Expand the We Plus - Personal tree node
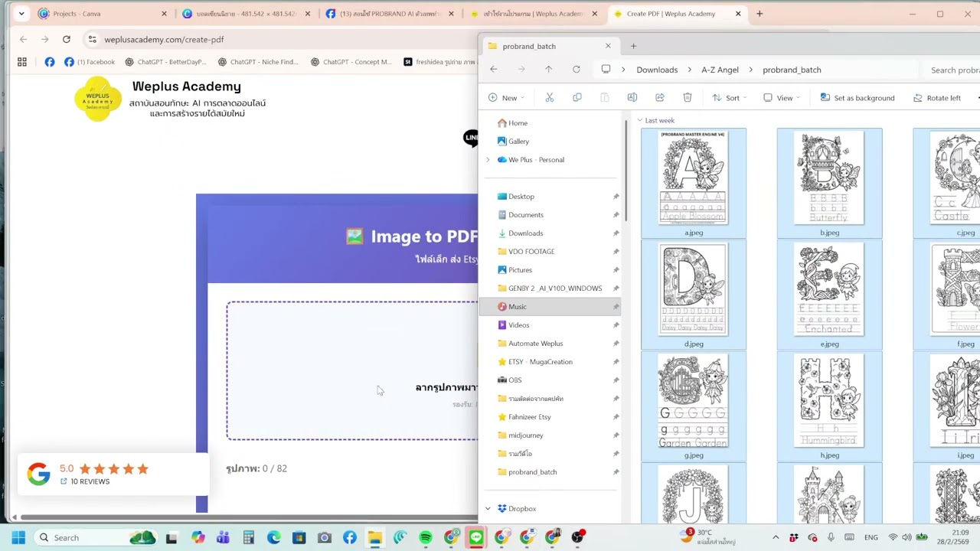Screen dimensions: 980x551 tap(488, 160)
